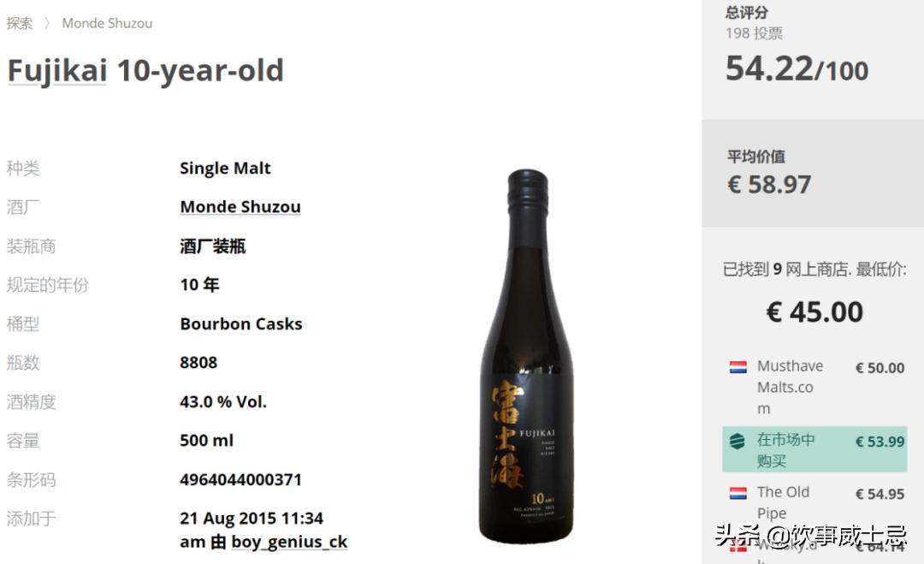Click the Netherlands flag beside Musthave Malts
The width and height of the screenshot is (924, 564).
[737, 367]
